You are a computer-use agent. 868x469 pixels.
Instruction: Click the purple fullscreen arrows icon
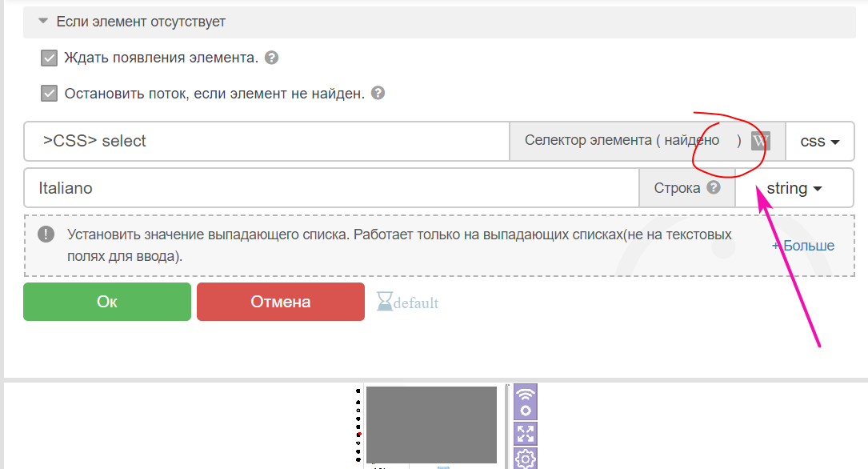[526, 434]
